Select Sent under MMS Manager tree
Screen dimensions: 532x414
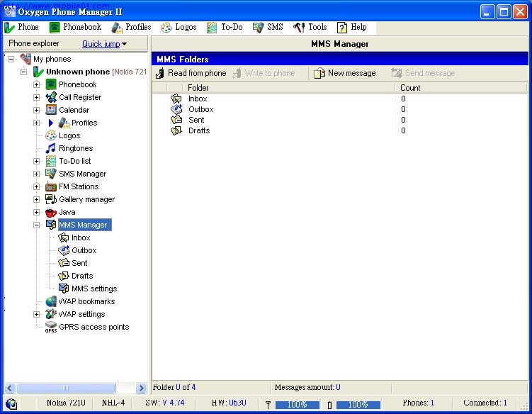(79, 263)
